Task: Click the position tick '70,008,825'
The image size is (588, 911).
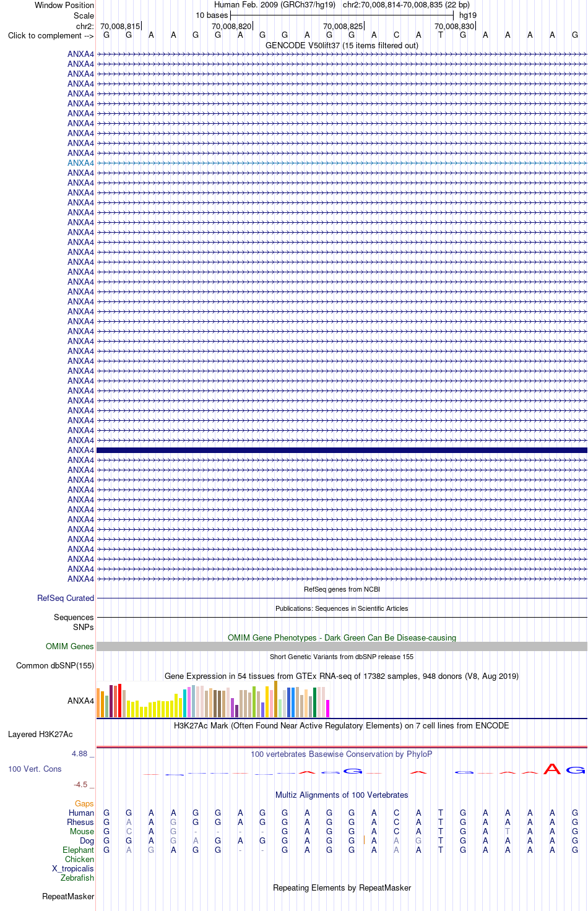Action: pos(344,26)
